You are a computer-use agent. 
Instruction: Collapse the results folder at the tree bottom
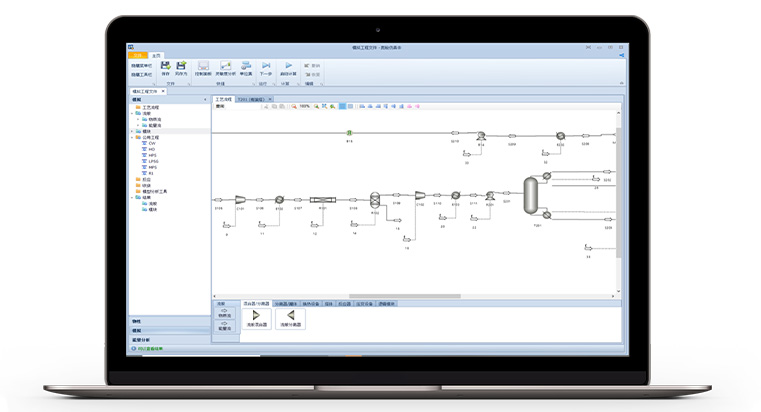[133, 197]
